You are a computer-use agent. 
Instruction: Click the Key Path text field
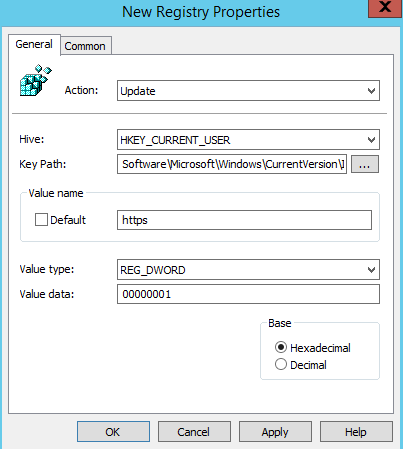click(x=232, y=164)
